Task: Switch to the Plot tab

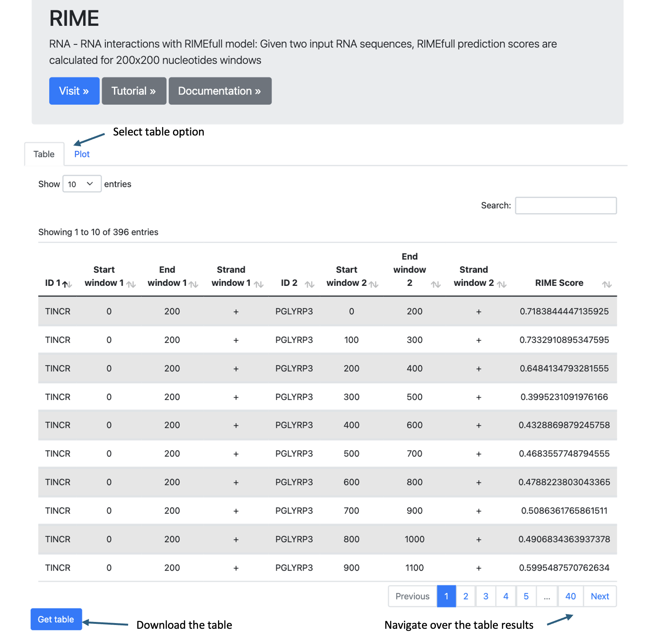Action: [x=82, y=154]
